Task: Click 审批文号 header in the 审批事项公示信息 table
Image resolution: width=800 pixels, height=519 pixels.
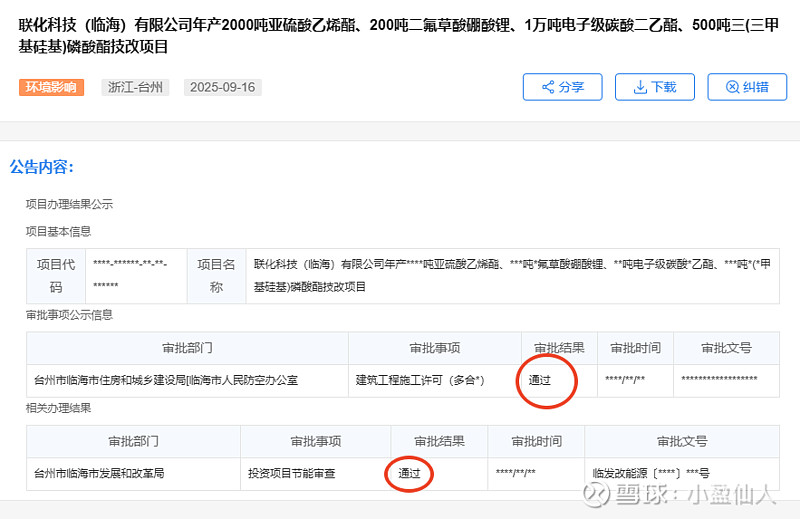Action: pos(727,348)
